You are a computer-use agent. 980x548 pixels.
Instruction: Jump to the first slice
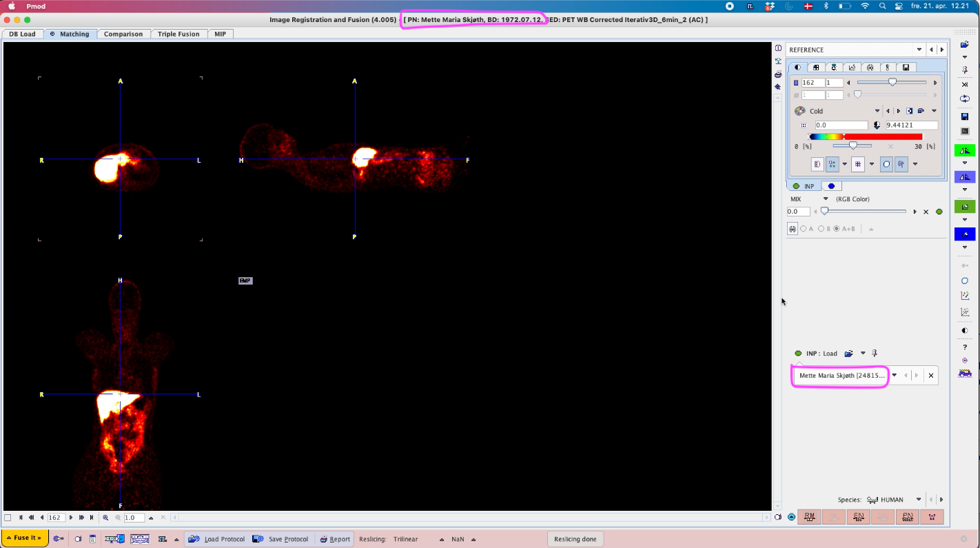21,518
